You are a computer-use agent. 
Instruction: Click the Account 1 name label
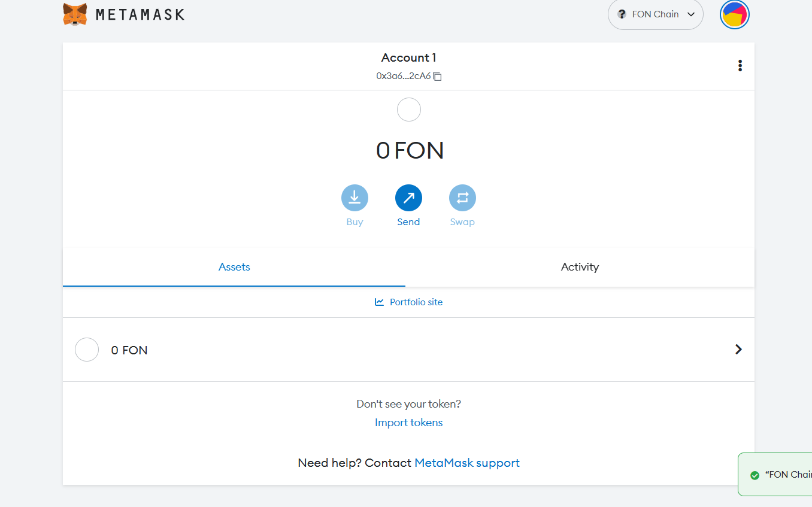(408, 58)
